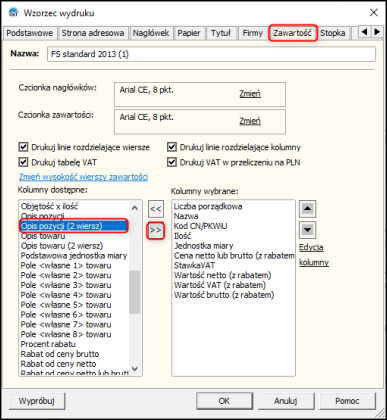Show next tabs with right arrow

(377, 32)
